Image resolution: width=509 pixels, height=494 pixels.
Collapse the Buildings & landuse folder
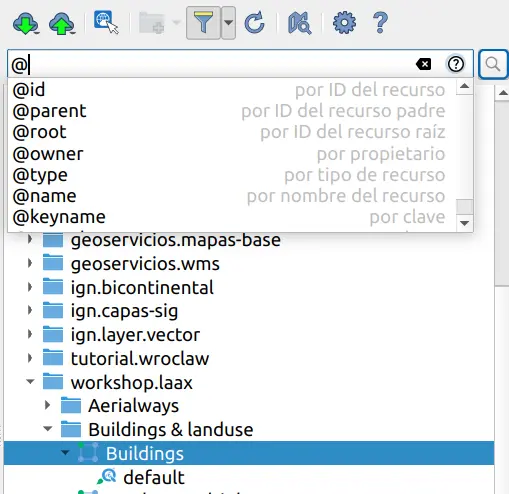(x=48, y=429)
